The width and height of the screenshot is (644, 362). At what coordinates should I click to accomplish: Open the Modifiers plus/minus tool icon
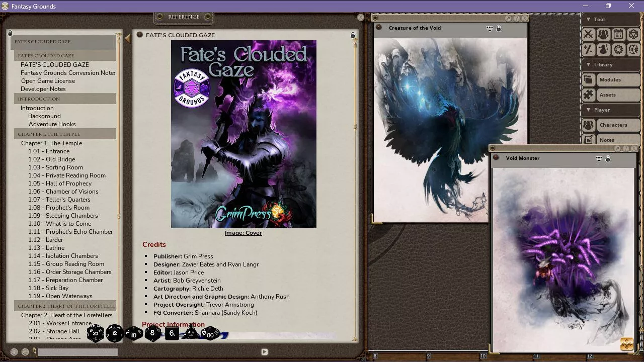click(x=588, y=50)
